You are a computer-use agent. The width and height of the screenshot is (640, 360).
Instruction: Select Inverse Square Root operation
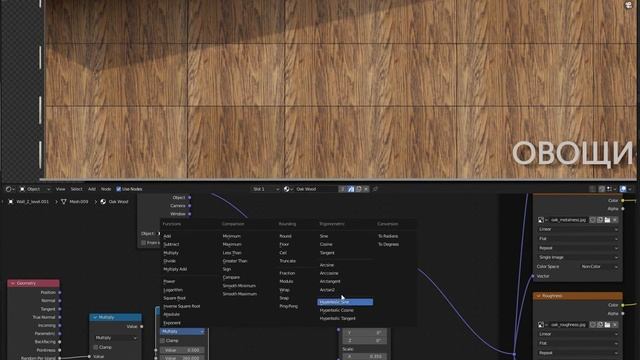[182, 306]
